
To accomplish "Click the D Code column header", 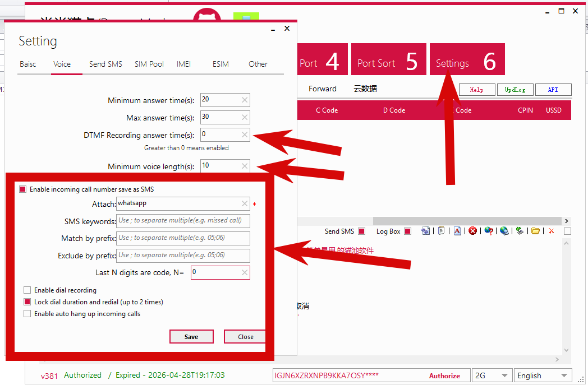I will coord(394,110).
